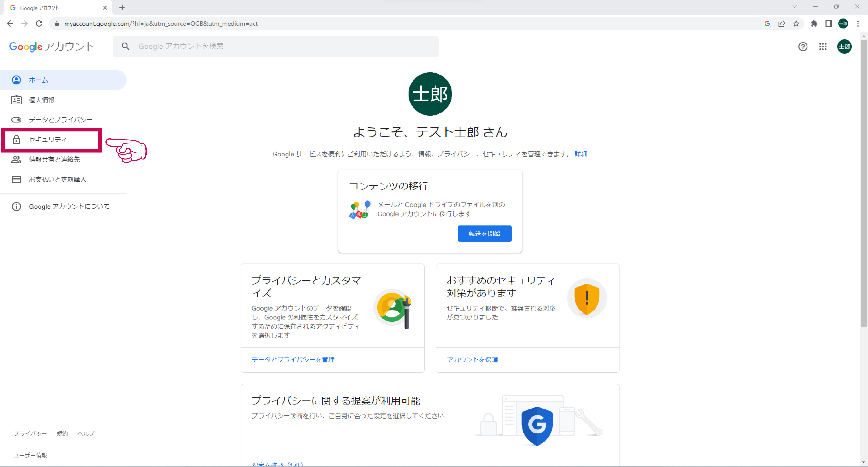This screenshot has height=467, width=868.
Task: Open the help question mark icon
Action: (803, 47)
